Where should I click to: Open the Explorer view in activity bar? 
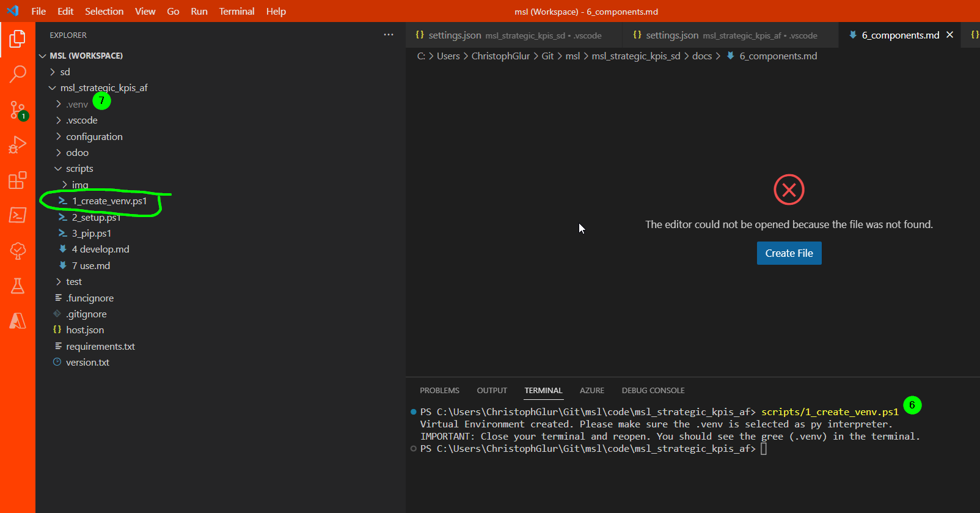[18, 40]
